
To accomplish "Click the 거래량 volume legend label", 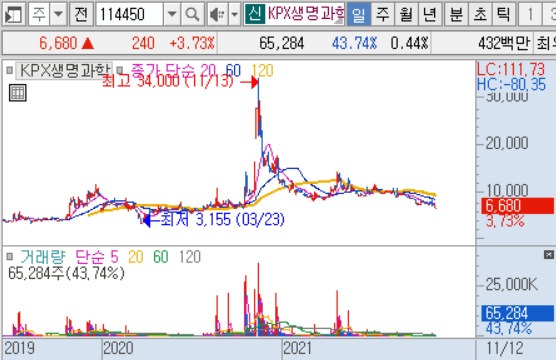I will point(43,256).
